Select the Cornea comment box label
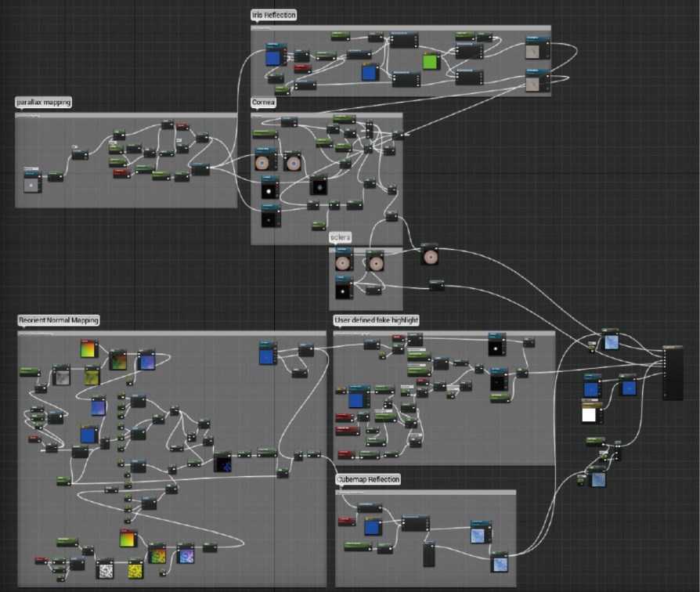Screen dimensions: 700x592 [x=263, y=103]
